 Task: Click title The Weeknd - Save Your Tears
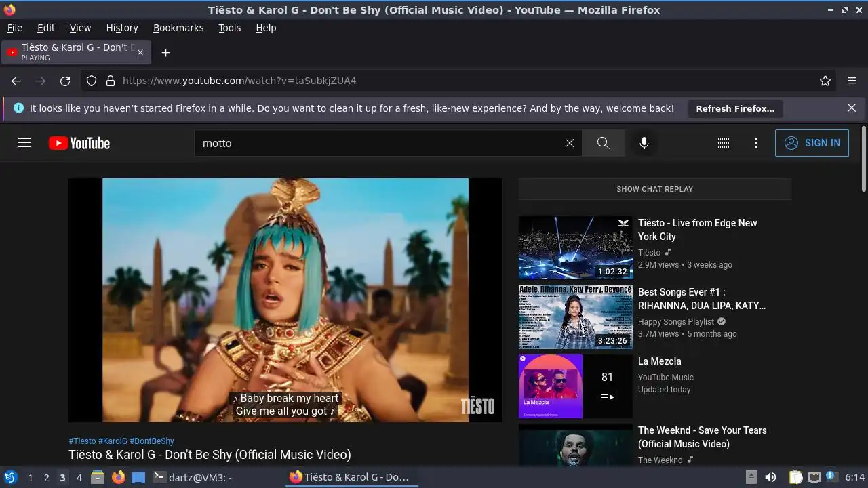pyautogui.click(x=703, y=437)
